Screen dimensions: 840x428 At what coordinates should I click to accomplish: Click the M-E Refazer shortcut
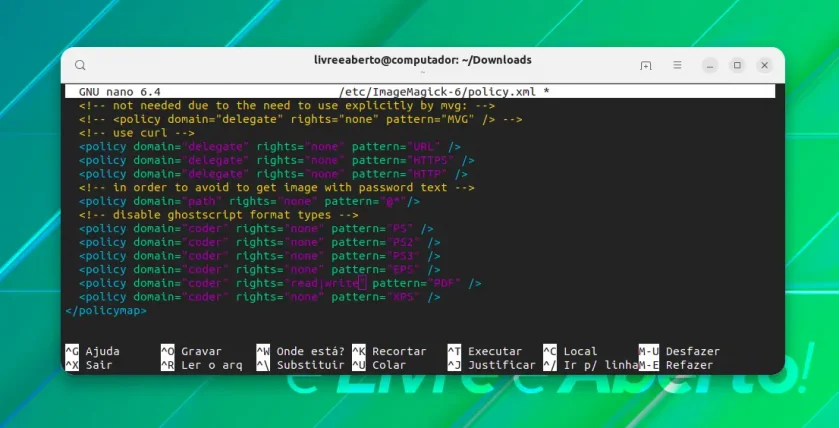(x=676, y=365)
